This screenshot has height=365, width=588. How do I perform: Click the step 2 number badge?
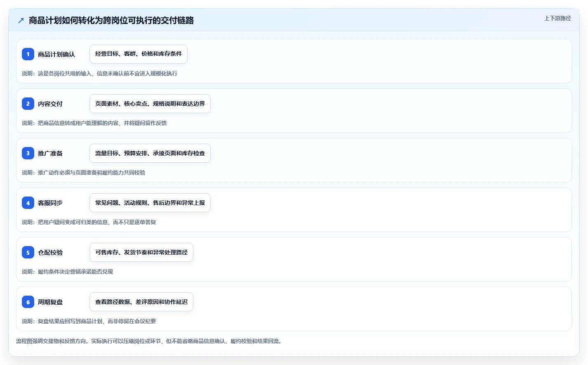tap(28, 104)
